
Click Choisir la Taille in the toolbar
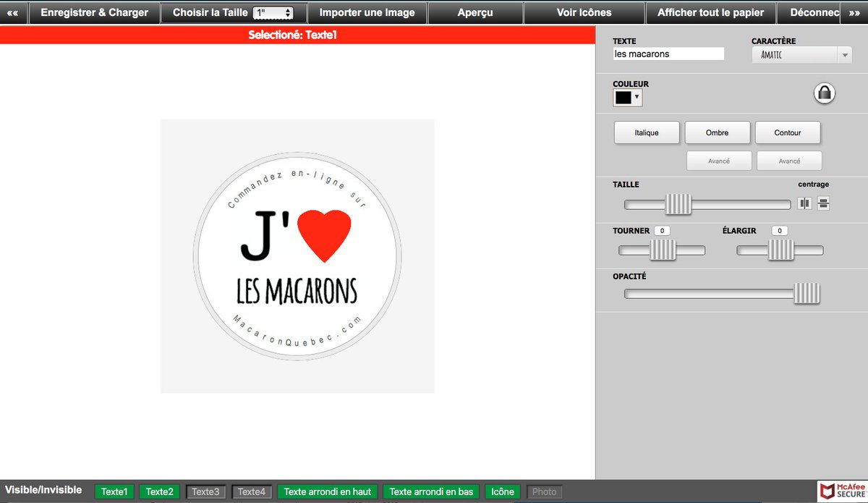210,12
